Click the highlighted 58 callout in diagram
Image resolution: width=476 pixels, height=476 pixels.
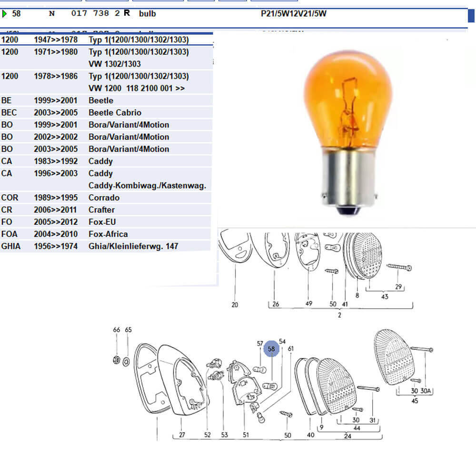(x=271, y=349)
